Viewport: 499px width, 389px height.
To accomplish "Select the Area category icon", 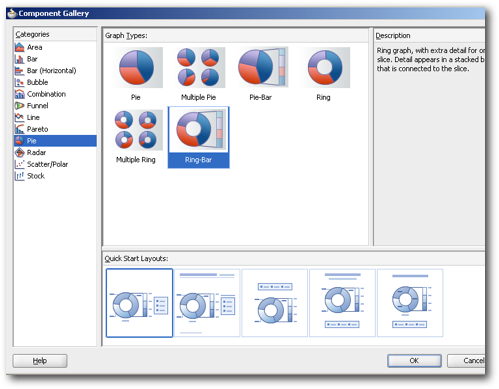I will [20, 47].
